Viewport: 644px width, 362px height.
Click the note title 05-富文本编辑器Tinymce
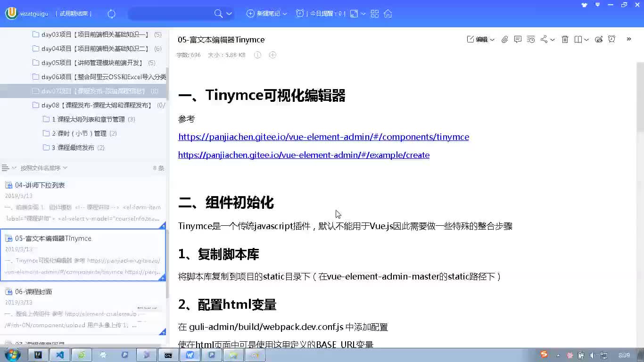[x=221, y=40]
